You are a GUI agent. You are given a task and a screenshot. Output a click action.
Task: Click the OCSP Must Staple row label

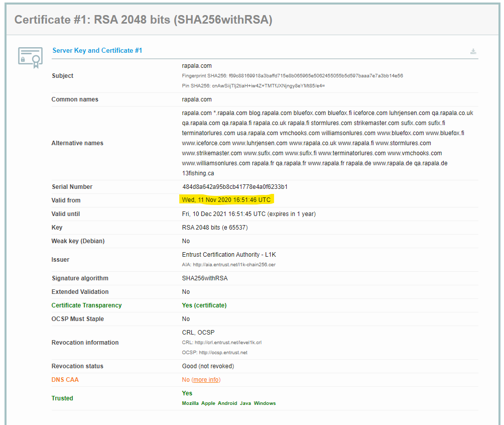point(78,319)
